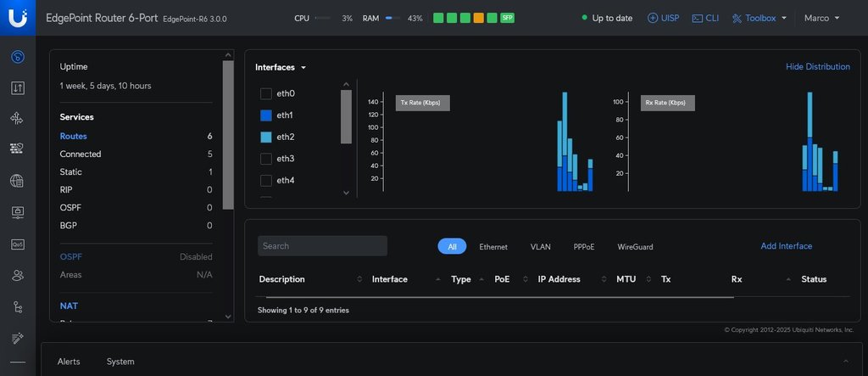
Task: Open the Marco user menu
Action: pyautogui.click(x=821, y=18)
